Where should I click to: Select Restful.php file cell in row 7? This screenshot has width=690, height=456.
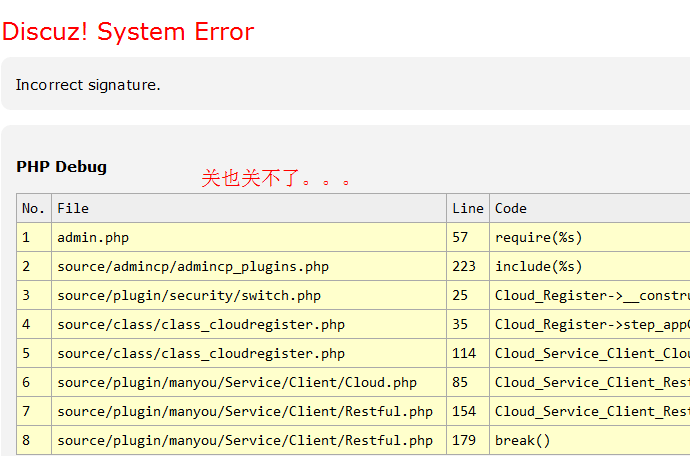click(x=249, y=412)
